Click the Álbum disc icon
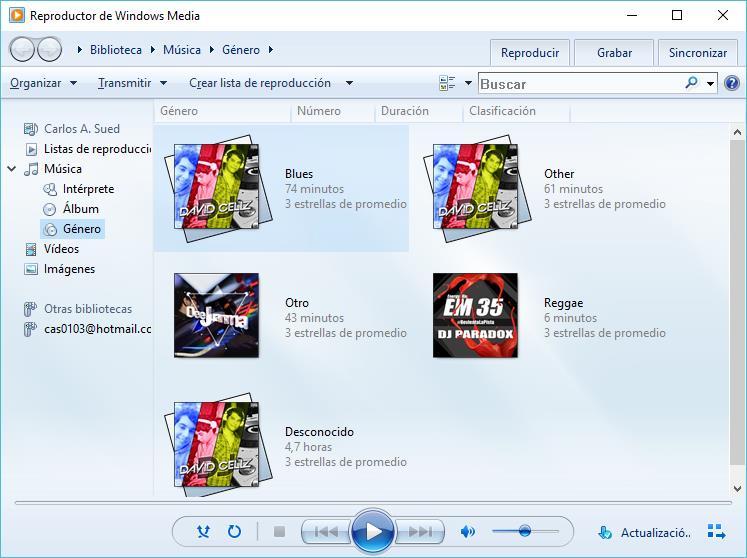 50,209
